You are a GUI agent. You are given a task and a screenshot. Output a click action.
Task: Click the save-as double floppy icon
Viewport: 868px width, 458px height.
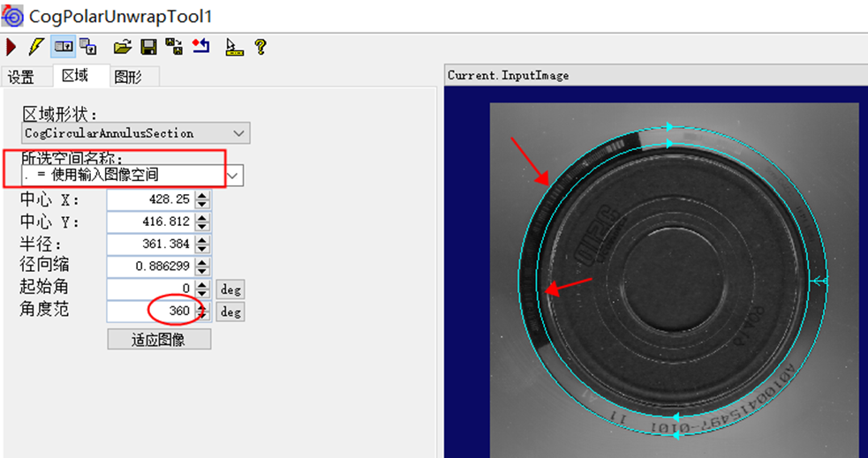pyautogui.click(x=174, y=47)
